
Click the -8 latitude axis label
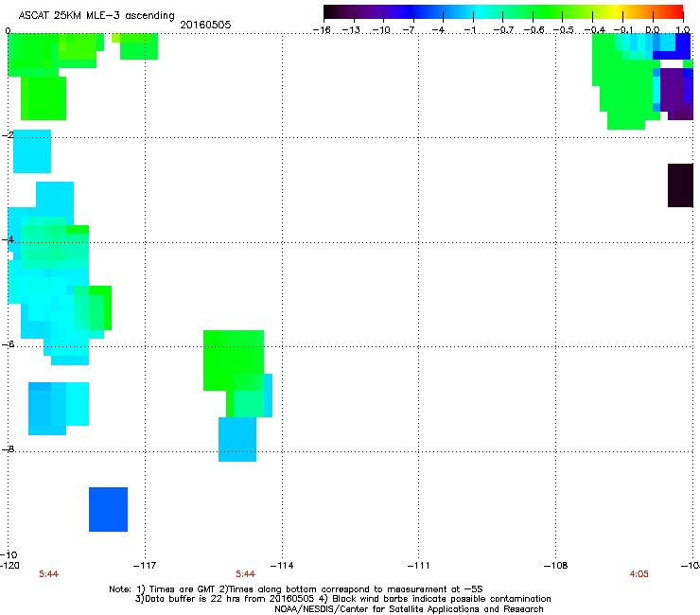click(8, 449)
